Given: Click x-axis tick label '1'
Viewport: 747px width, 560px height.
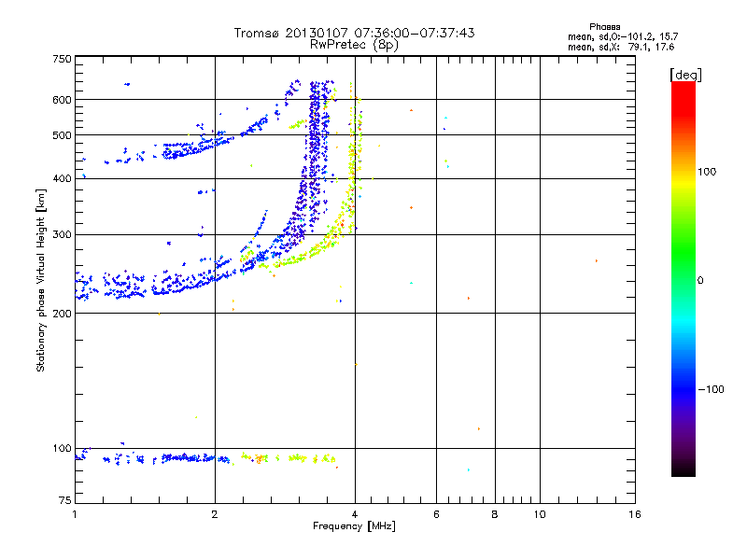Looking at the screenshot, I should (x=75, y=514).
